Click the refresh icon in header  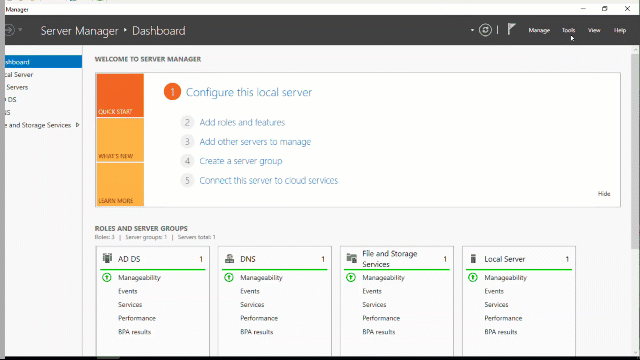coord(485,30)
